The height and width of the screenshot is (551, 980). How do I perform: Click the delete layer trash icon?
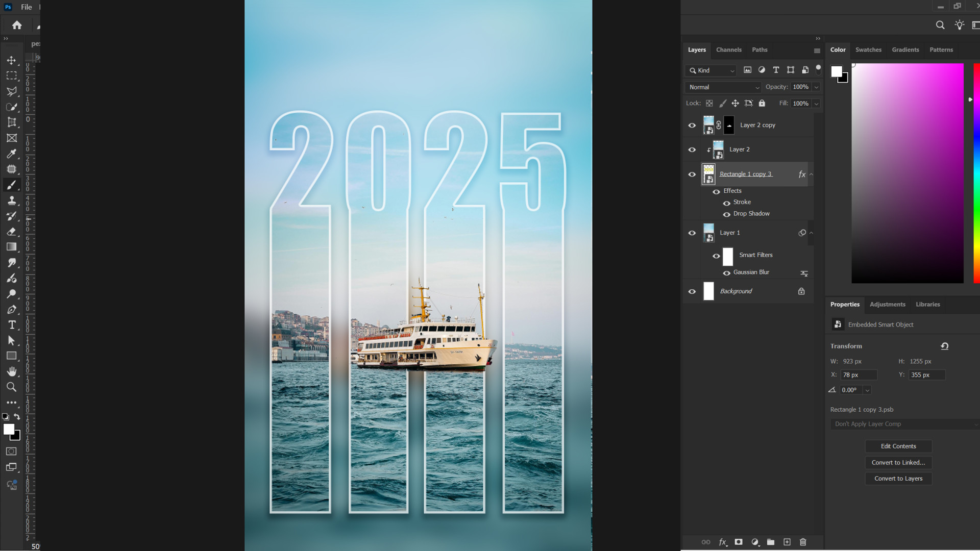click(803, 542)
